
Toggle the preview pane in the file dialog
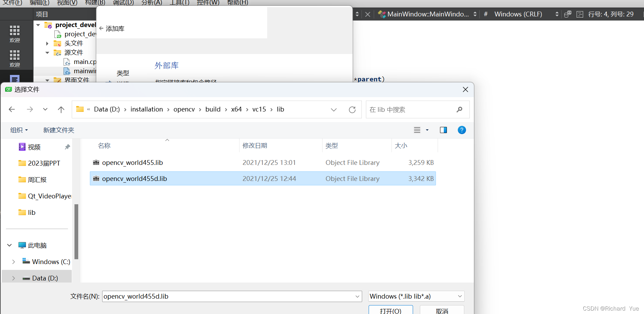(x=443, y=130)
